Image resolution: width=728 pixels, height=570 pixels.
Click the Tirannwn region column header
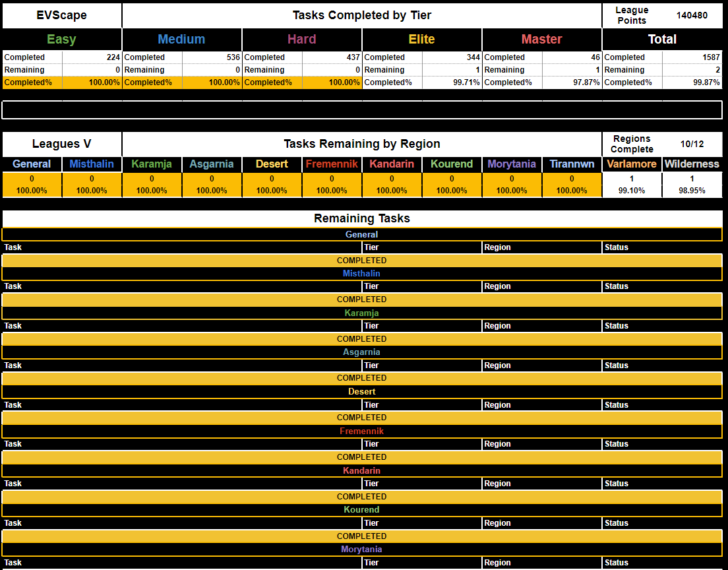pyautogui.click(x=572, y=164)
